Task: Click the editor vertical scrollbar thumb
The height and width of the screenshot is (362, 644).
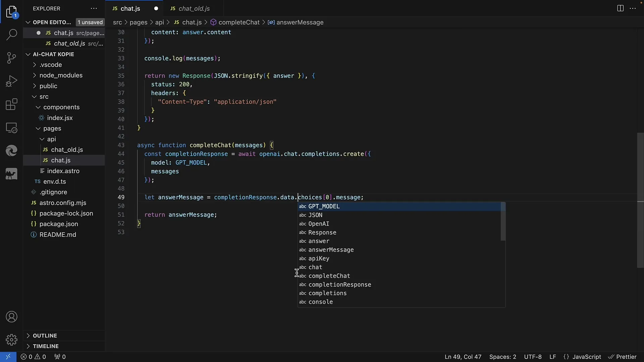Action: pyautogui.click(x=640, y=200)
